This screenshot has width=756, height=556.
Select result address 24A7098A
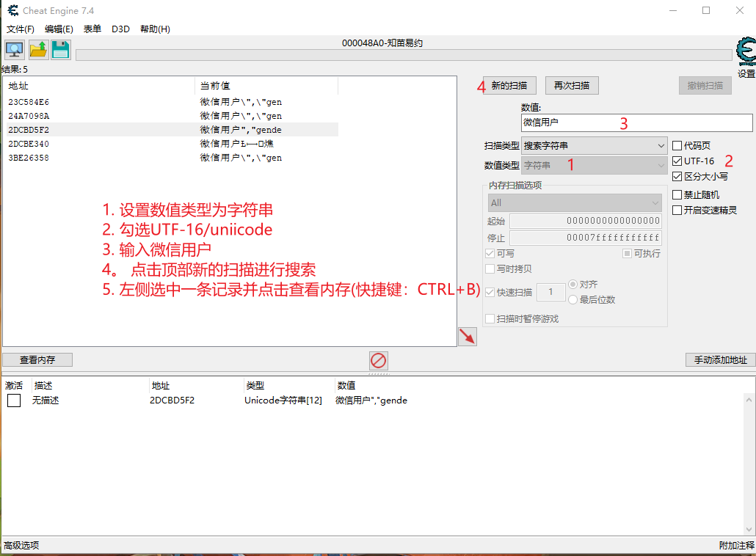pyautogui.click(x=172, y=116)
